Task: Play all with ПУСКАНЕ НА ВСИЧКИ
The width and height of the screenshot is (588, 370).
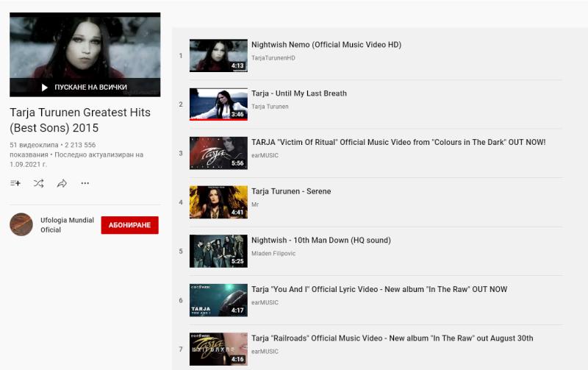Action: (x=85, y=87)
